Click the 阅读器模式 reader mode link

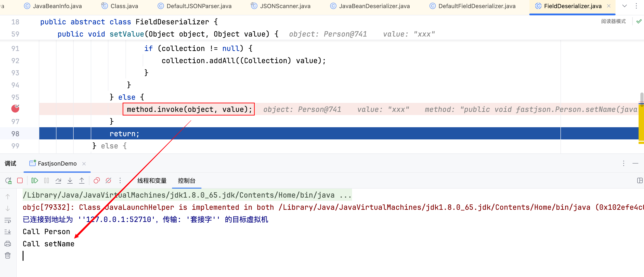pos(613,21)
